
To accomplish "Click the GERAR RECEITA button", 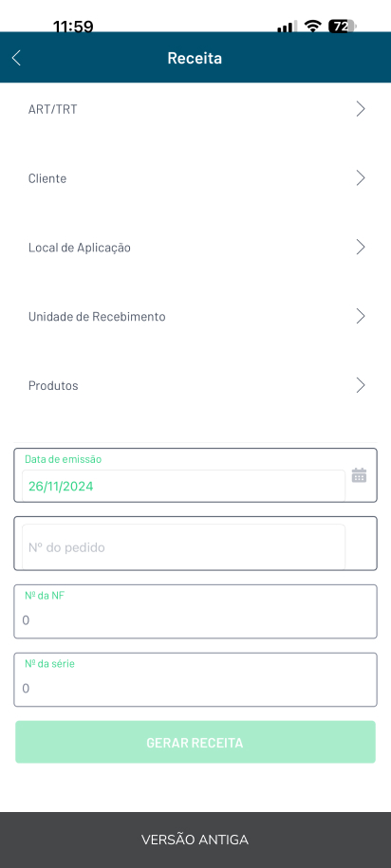I will pos(195,742).
